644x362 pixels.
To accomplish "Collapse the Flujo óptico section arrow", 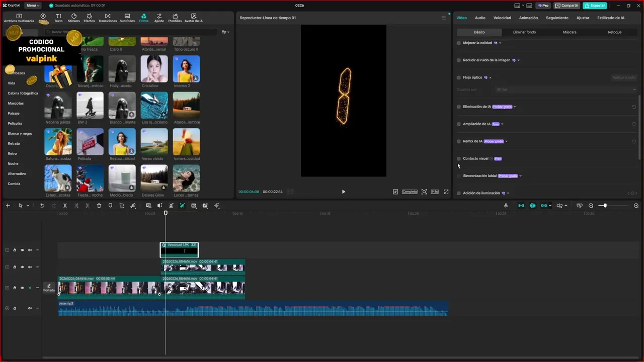I will [490, 77].
